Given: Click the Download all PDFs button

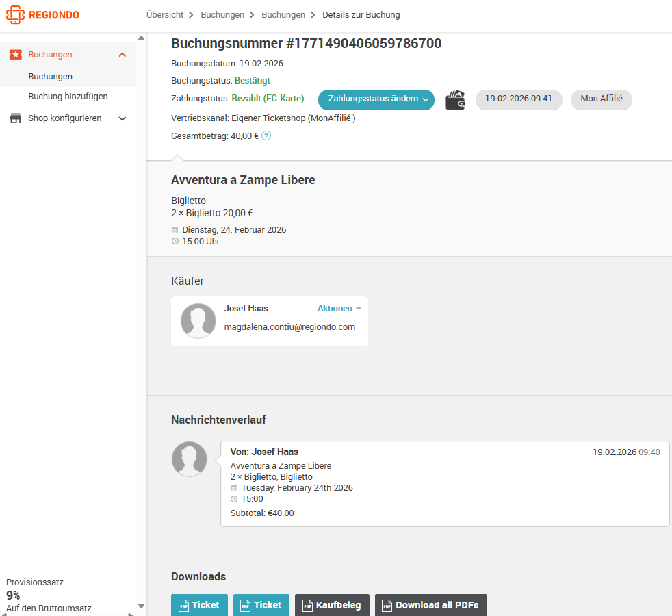Looking at the screenshot, I should click(430, 605).
